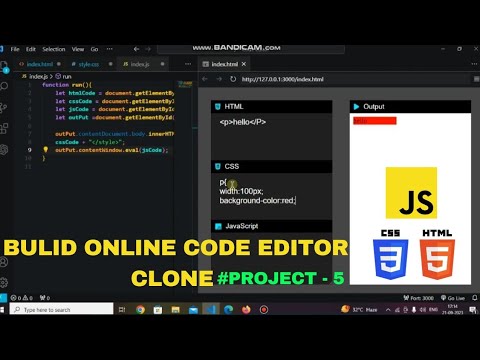Screen dimensions: 480x360
Task: Go forward in the preview browser
Action: coord(219,79)
